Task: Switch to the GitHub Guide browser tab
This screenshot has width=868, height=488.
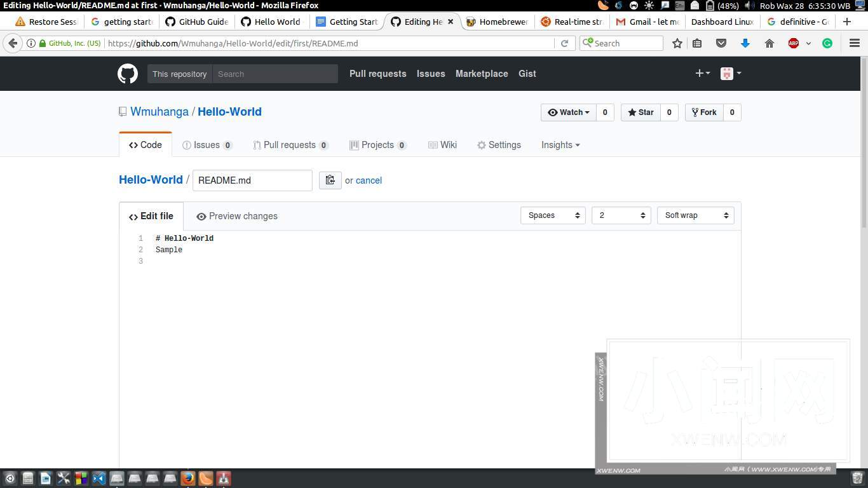Action: [x=197, y=22]
